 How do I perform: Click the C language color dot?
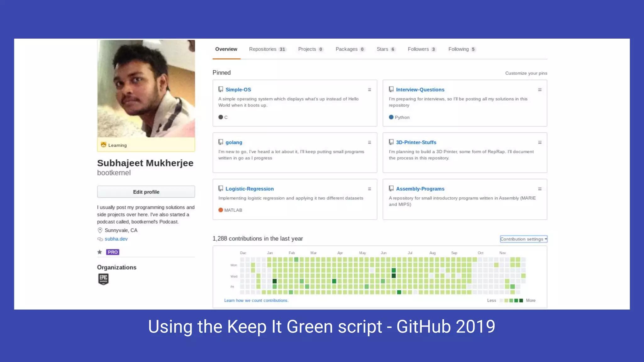pyautogui.click(x=220, y=117)
